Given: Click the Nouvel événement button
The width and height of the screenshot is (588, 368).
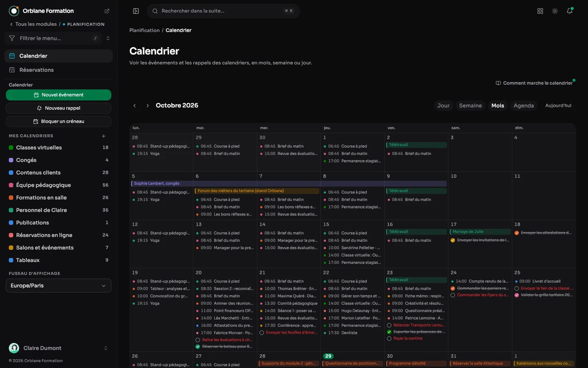Looking at the screenshot, I should pyautogui.click(x=58, y=95).
